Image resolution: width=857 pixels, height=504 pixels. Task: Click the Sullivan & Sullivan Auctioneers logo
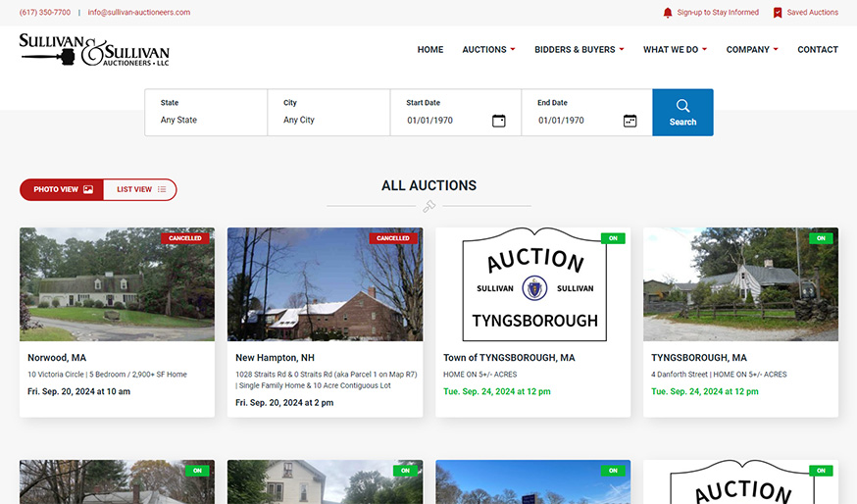click(94, 50)
